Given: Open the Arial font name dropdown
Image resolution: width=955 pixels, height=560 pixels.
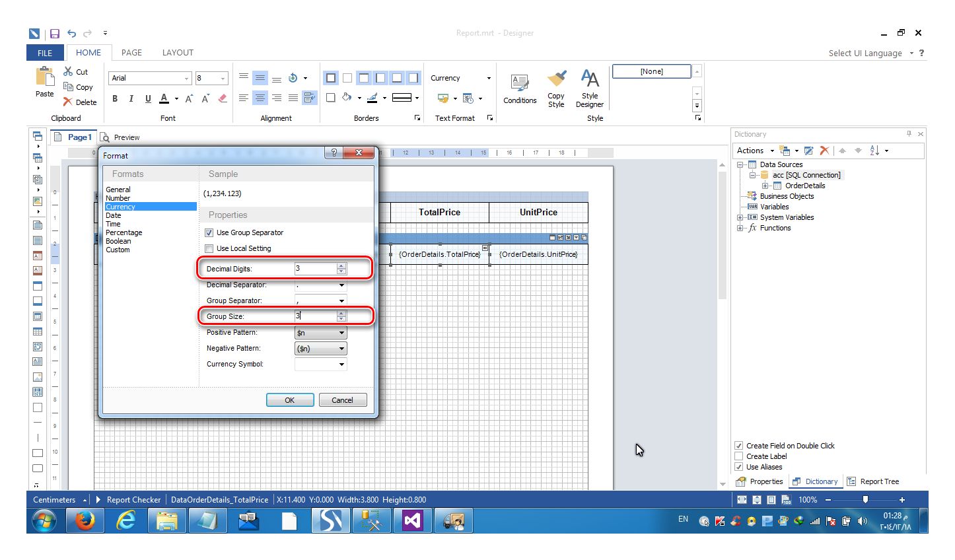Looking at the screenshot, I should point(186,79).
